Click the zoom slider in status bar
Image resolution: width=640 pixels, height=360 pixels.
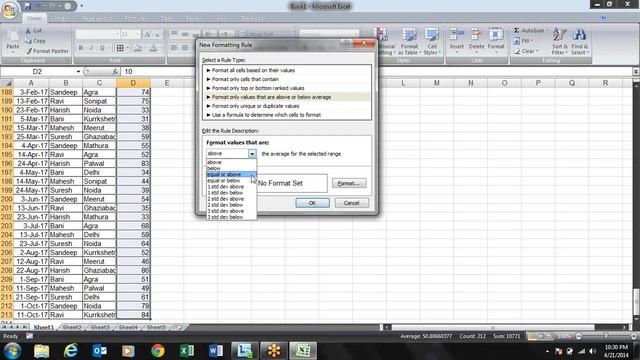606,336
